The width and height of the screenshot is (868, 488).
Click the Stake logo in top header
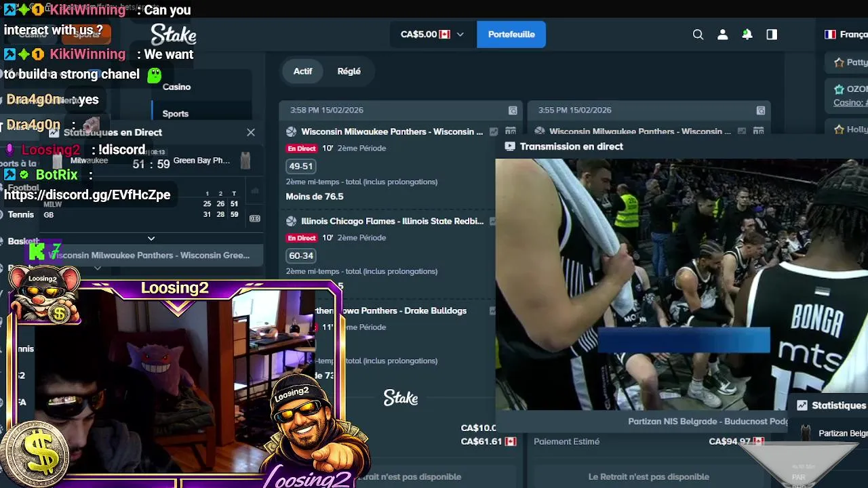click(x=174, y=35)
